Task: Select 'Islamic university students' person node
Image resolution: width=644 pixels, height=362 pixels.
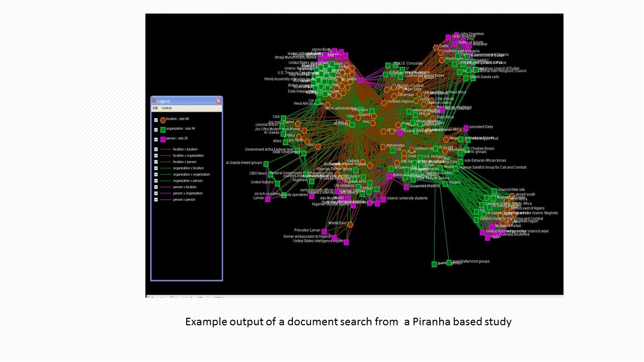Action: (383, 199)
